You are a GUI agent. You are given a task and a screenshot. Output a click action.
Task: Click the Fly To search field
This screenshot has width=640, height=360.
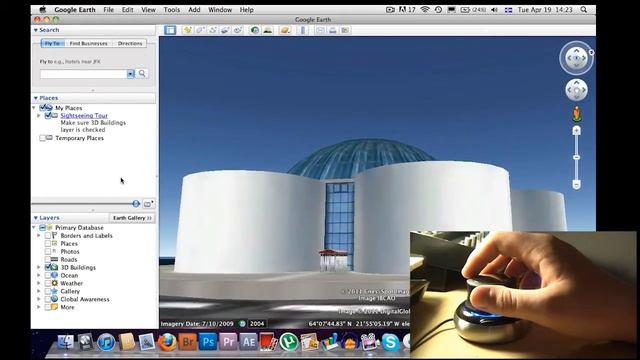click(x=84, y=74)
